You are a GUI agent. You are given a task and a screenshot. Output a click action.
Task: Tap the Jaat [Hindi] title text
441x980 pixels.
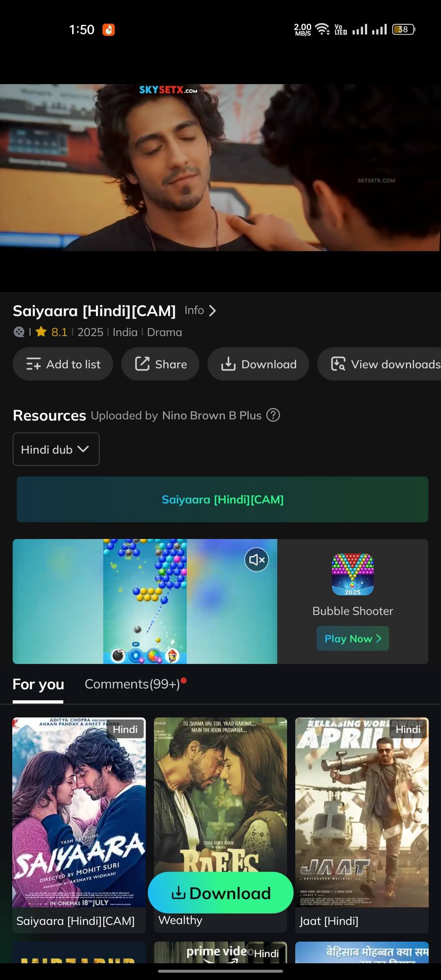point(329,921)
